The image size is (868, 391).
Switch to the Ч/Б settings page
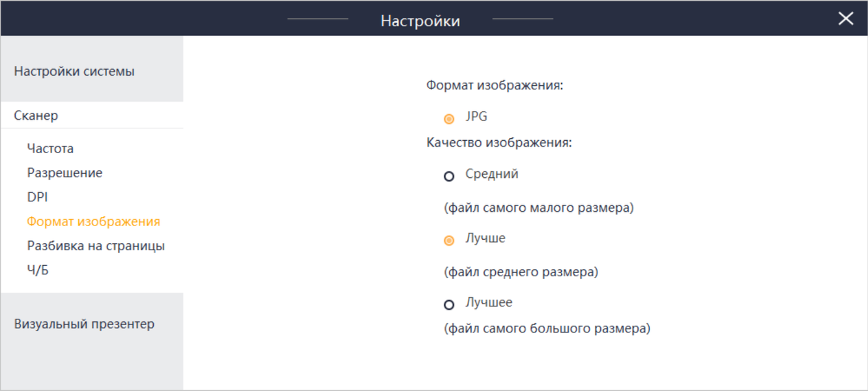(x=38, y=270)
